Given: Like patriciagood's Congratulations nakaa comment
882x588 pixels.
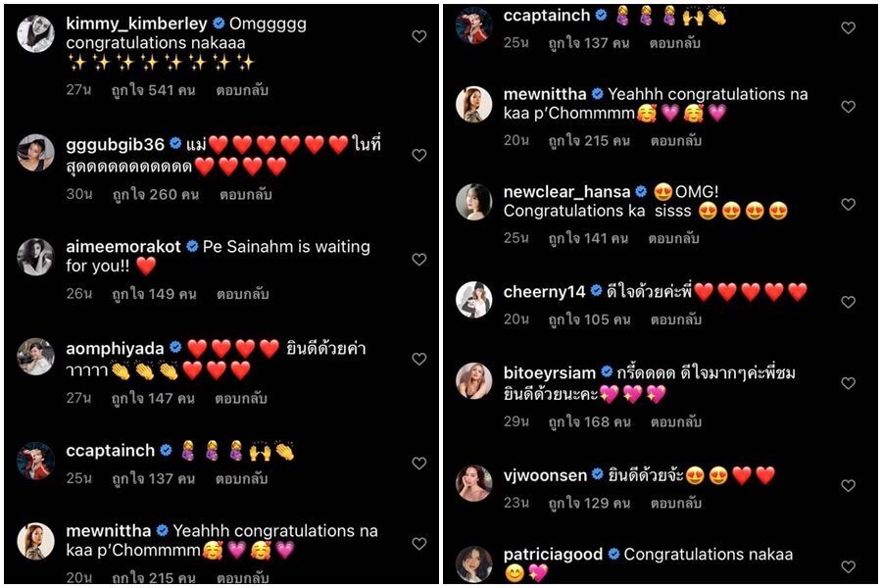Looking at the screenshot, I should (849, 566).
